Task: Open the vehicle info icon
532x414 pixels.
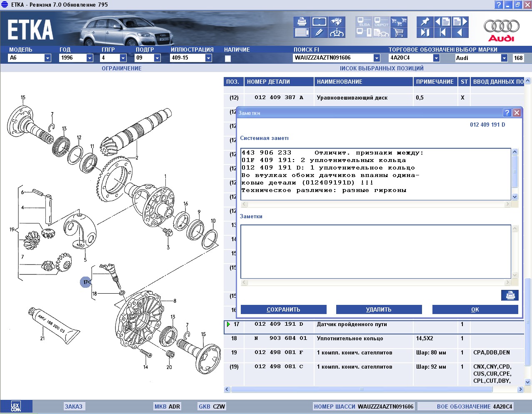Action: tap(337, 32)
